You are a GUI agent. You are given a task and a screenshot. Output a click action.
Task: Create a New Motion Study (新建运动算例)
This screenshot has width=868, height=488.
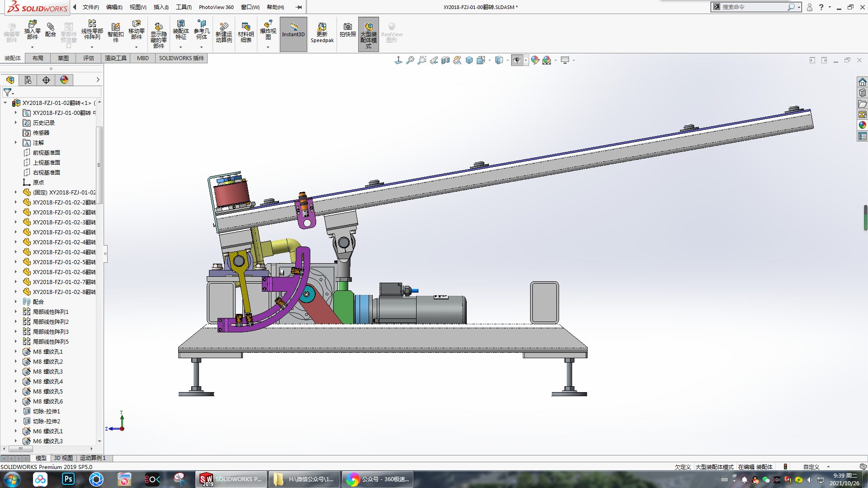click(x=223, y=33)
